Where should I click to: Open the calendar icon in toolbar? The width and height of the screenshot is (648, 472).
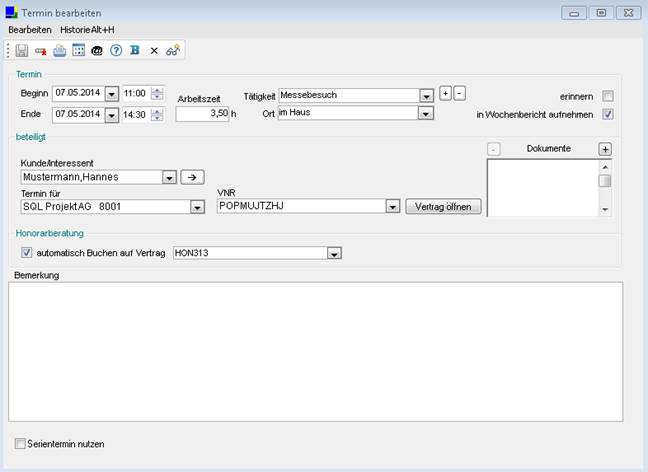coord(78,50)
